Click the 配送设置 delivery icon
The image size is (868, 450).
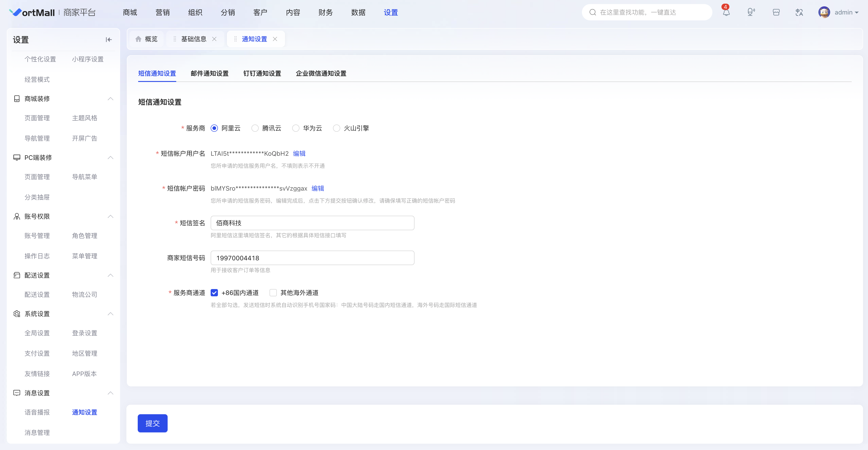(x=17, y=275)
